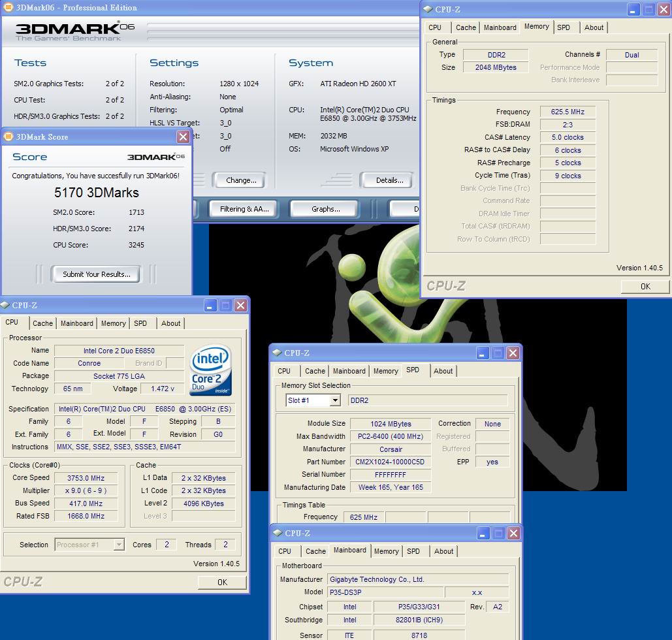Click the Intel Core 2 Duo logo
Image resolution: width=672 pixels, height=640 pixels.
click(x=210, y=371)
